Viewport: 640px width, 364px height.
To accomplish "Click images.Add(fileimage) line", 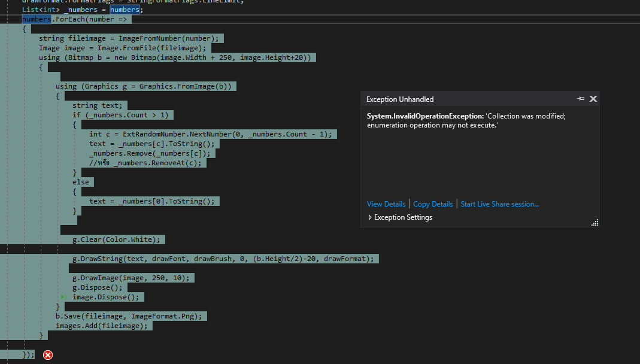I will (102, 326).
